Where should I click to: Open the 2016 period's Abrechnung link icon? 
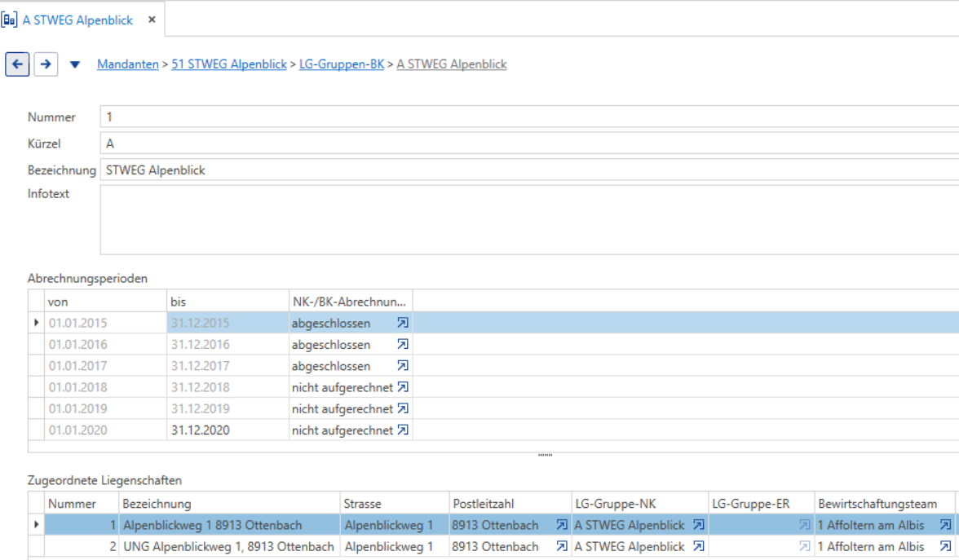[x=403, y=344]
